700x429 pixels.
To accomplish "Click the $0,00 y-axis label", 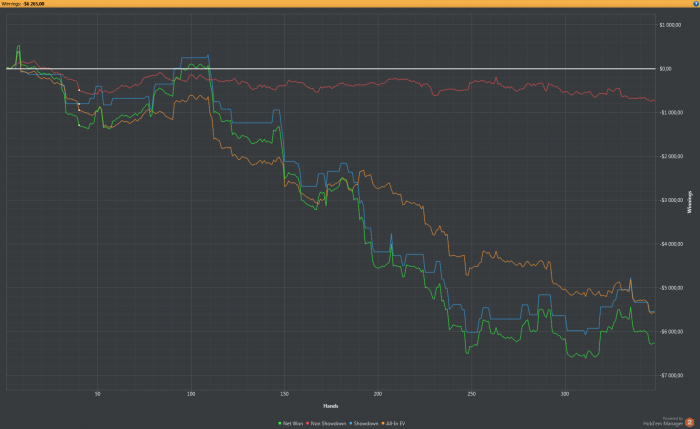I will [665, 69].
